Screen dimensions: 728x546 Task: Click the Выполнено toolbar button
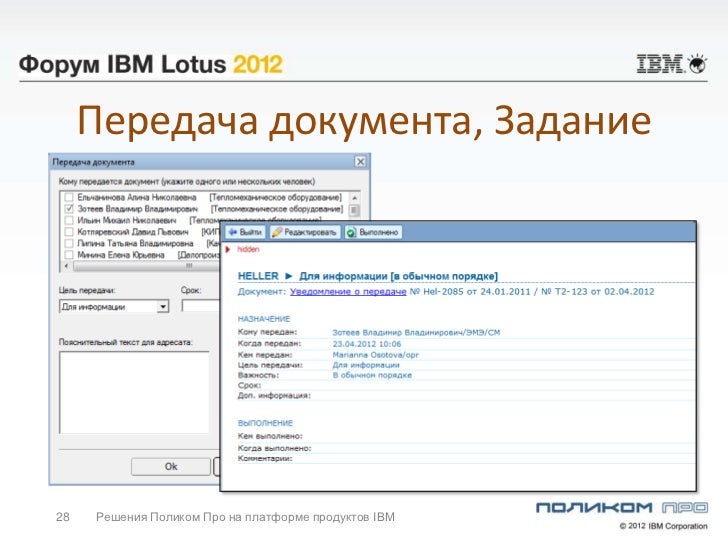(373, 232)
